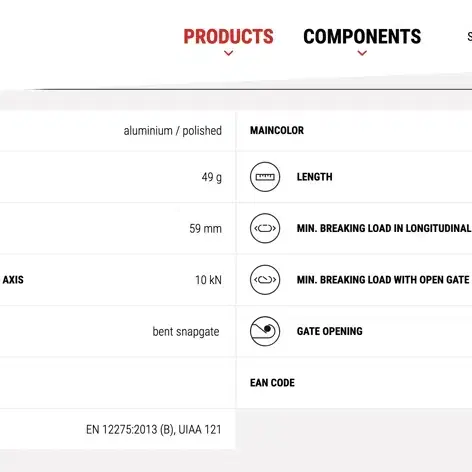
Task: Select the aluminium / polished value
Action: 173,131
